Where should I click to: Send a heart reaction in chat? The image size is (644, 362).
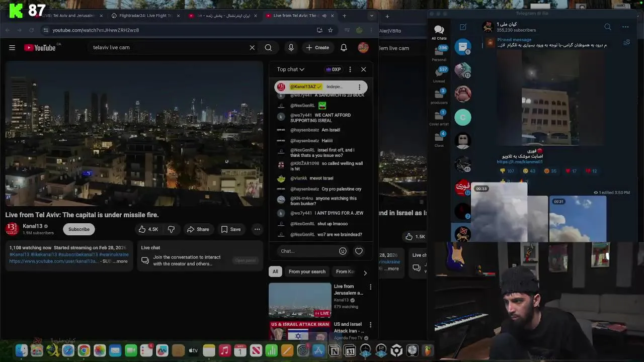pyautogui.click(x=359, y=251)
